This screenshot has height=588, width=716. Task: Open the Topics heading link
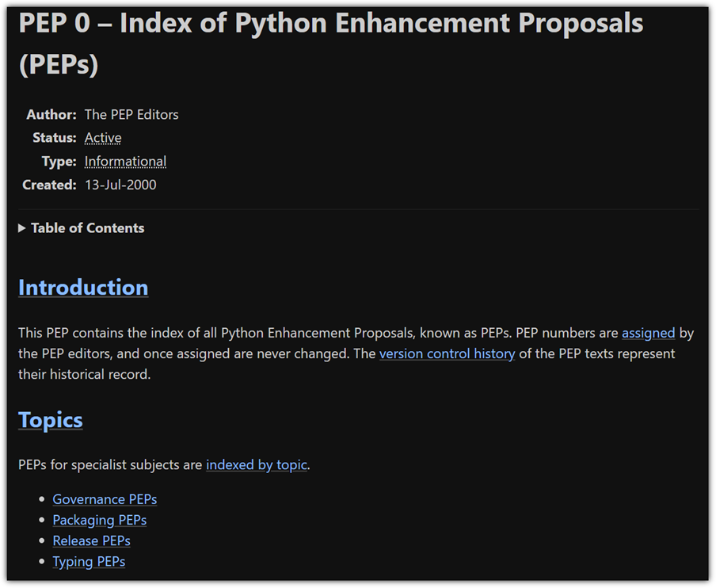[x=50, y=420]
